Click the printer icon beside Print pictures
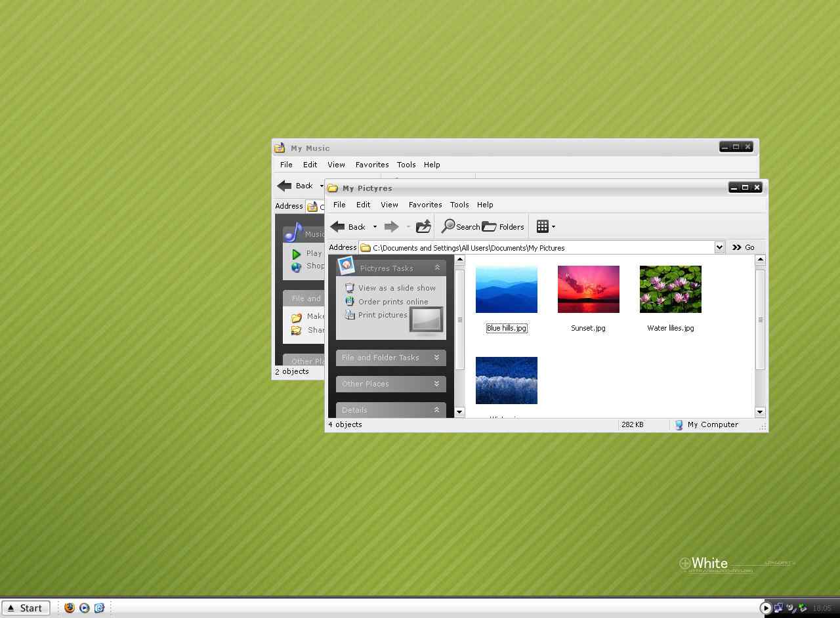 [349, 315]
